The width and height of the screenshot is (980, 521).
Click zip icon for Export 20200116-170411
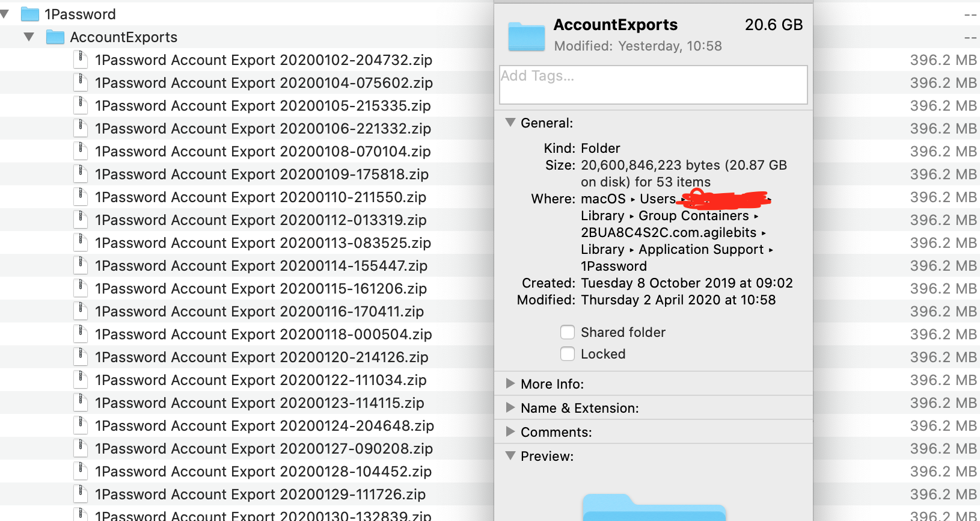pos(81,311)
